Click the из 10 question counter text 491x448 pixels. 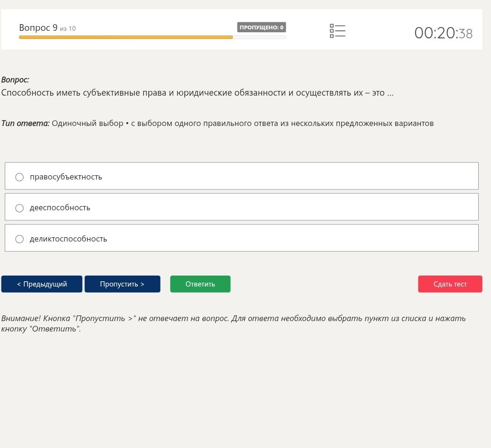click(68, 29)
